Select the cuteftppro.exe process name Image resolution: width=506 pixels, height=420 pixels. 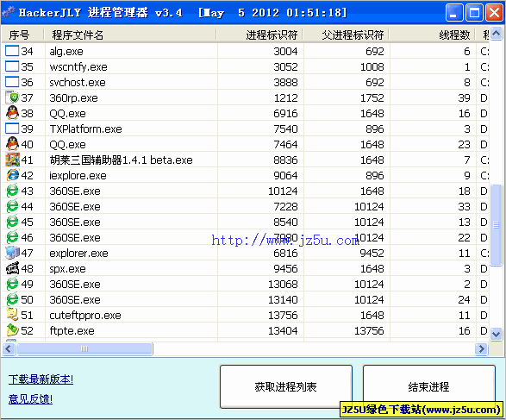point(85,315)
